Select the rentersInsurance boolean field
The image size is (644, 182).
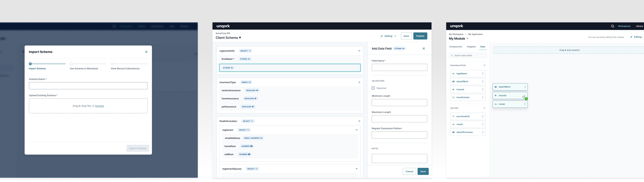point(290,90)
